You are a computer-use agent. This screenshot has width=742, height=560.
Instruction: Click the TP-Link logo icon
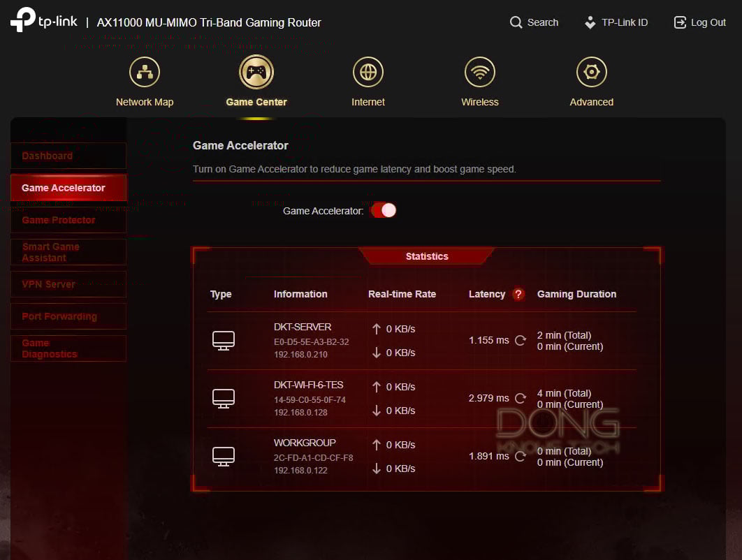23,20
